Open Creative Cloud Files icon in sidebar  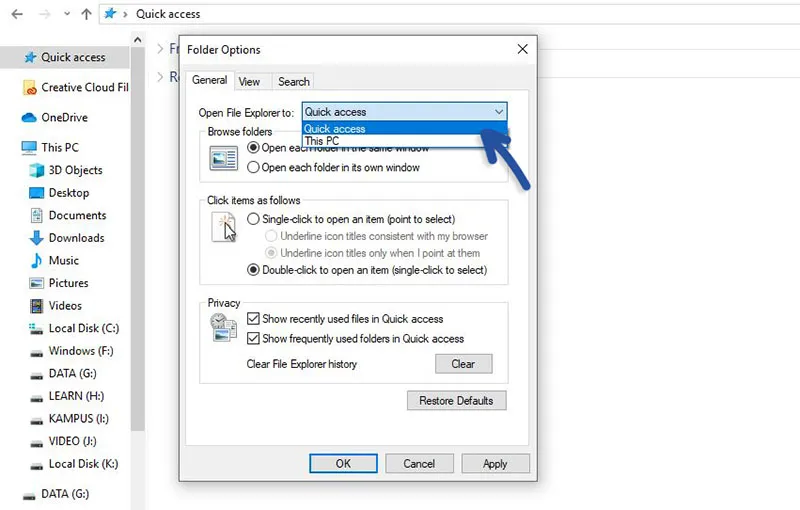click(29, 88)
